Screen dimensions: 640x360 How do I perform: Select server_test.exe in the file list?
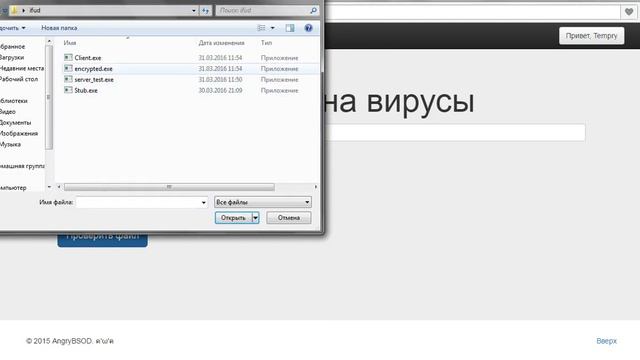pos(94,80)
